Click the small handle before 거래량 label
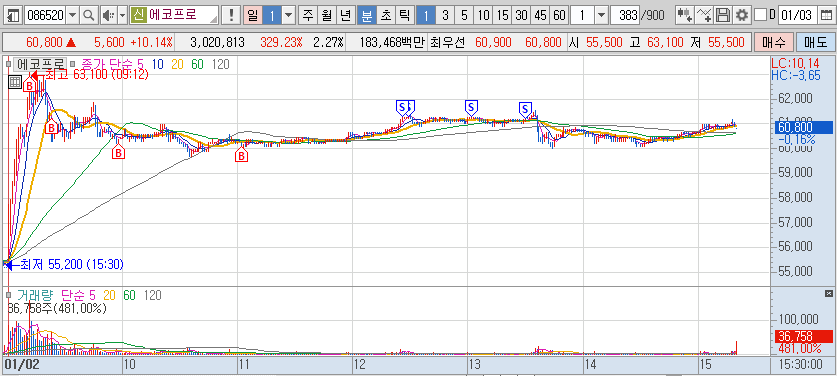 8,295
